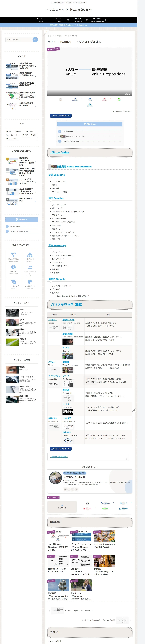Open the 結合 Combine heading link
Screen dimensions: 145x644
pos(56,198)
